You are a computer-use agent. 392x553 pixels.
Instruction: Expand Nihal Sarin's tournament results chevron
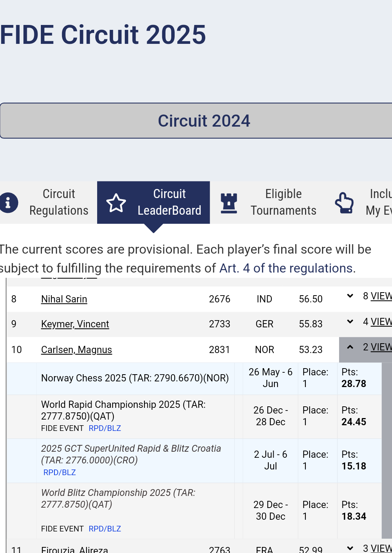point(350,296)
